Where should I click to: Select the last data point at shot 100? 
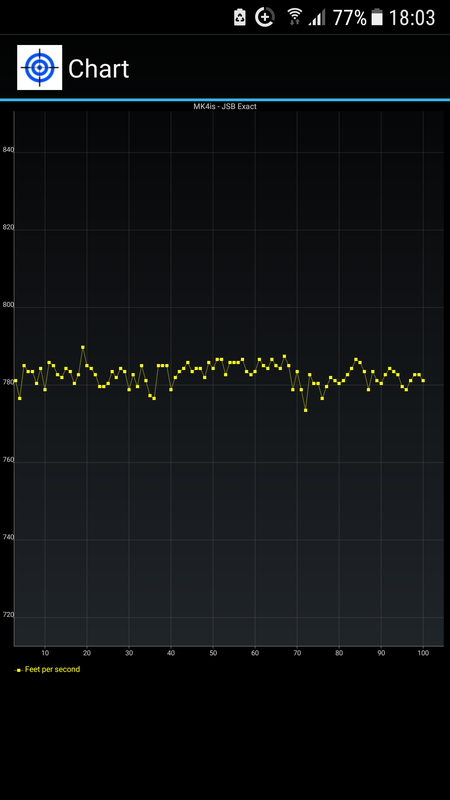coord(423,381)
